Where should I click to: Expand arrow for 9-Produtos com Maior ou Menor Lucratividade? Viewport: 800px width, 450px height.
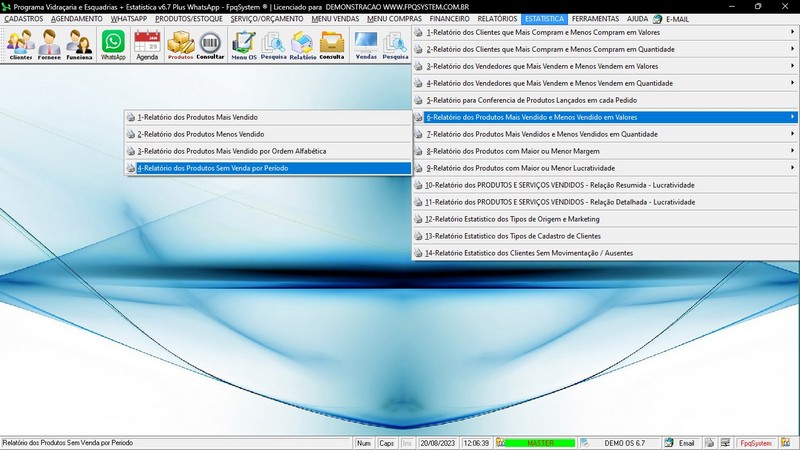[x=792, y=168]
